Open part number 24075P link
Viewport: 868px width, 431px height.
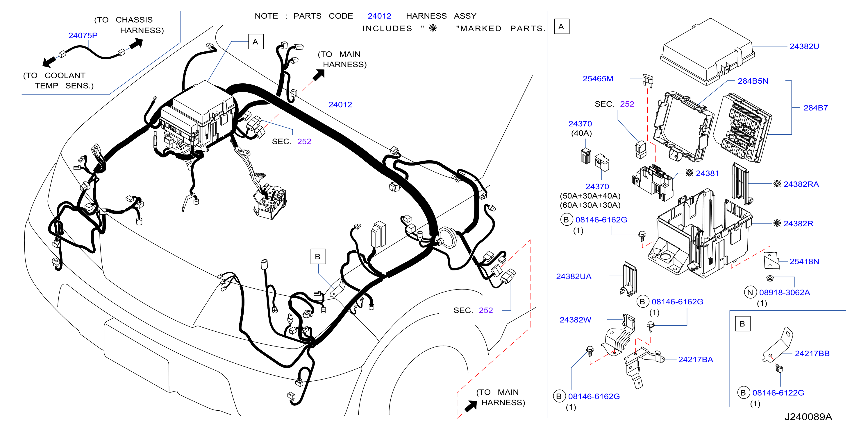[x=83, y=35]
